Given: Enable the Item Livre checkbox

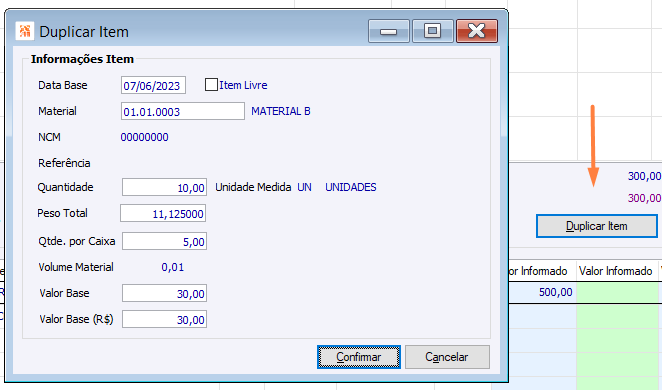Looking at the screenshot, I should 211,84.
